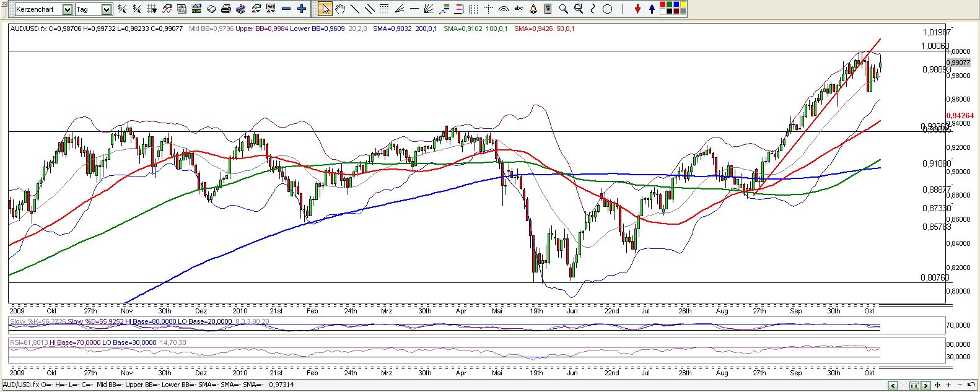This screenshot has height=392, width=980.
Task: Pick the yellow color swatch
Action: [683, 4]
